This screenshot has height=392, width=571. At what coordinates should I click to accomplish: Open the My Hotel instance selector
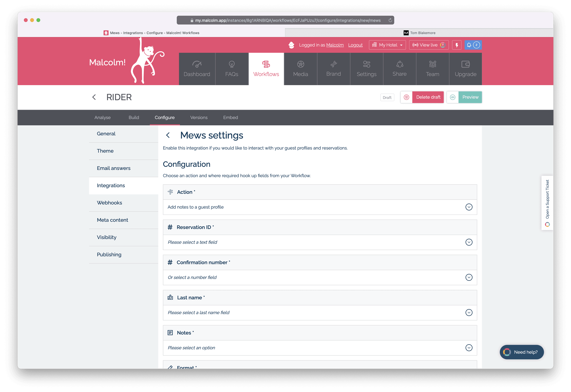pyautogui.click(x=387, y=45)
